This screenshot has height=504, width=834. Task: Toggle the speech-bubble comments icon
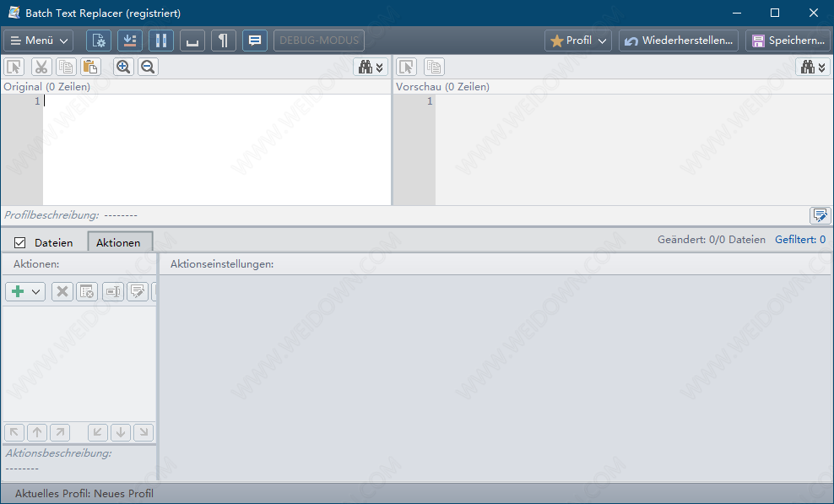tap(255, 41)
